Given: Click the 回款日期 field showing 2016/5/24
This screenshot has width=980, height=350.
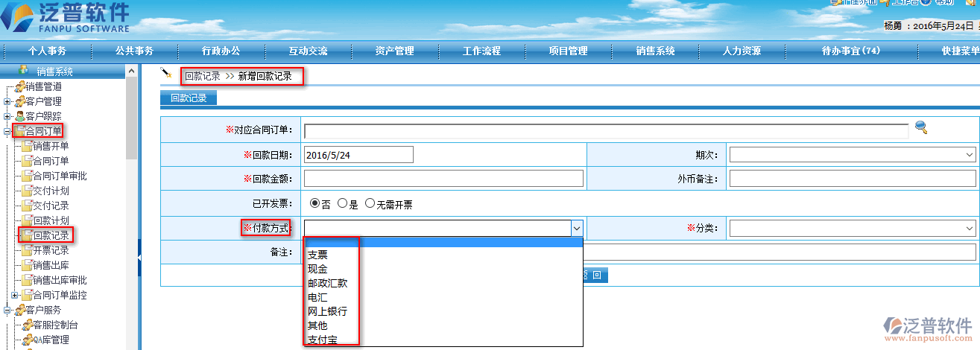Looking at the screenshot, I should tap(358, 154).
